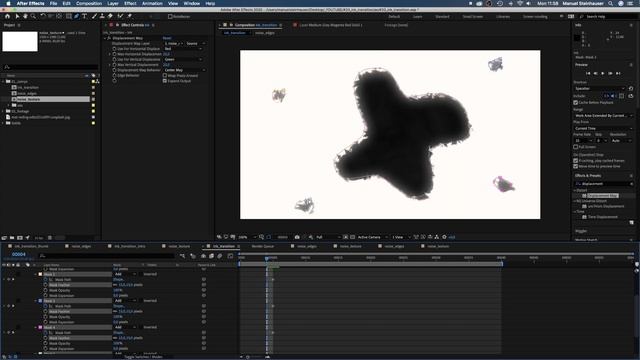Open the Layer menu
Screen dimensions: 640x360
coord(113,3)
